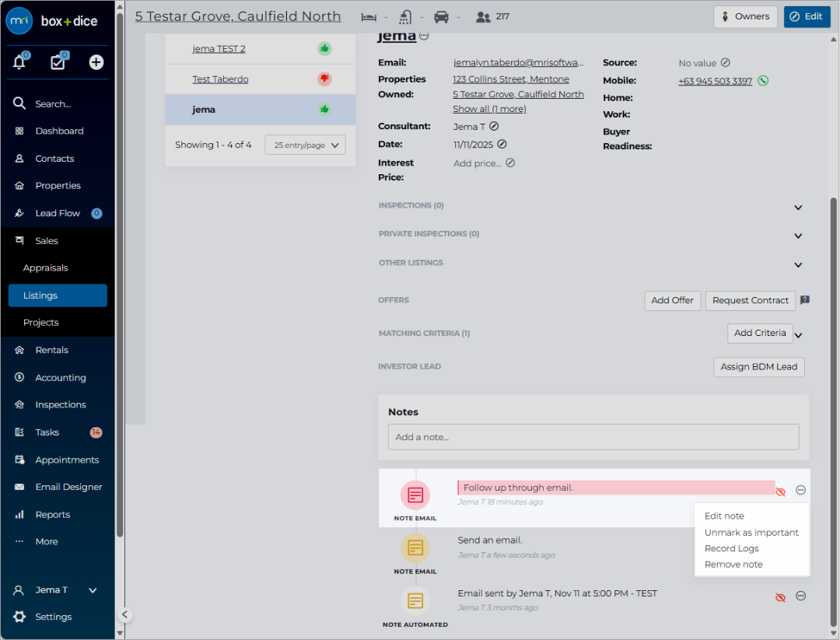This screenshot has width=840, height=640.
Task: Click Show all (1 more) link
Action: 489,109
